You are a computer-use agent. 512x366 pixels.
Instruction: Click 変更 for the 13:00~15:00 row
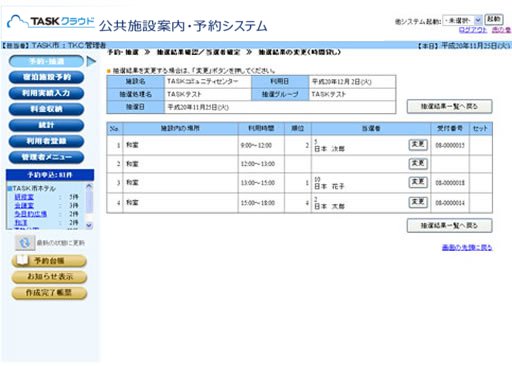click(x=418, y=182)
